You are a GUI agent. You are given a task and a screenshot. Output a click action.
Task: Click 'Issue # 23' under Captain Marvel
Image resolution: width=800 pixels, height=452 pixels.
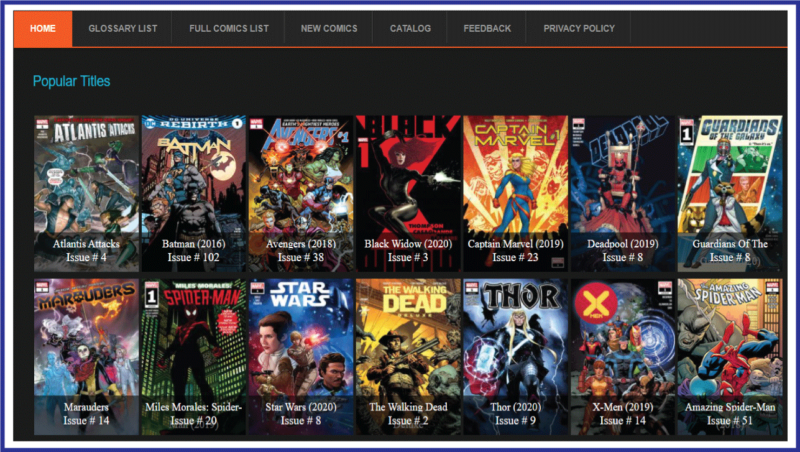pos(515,257)
